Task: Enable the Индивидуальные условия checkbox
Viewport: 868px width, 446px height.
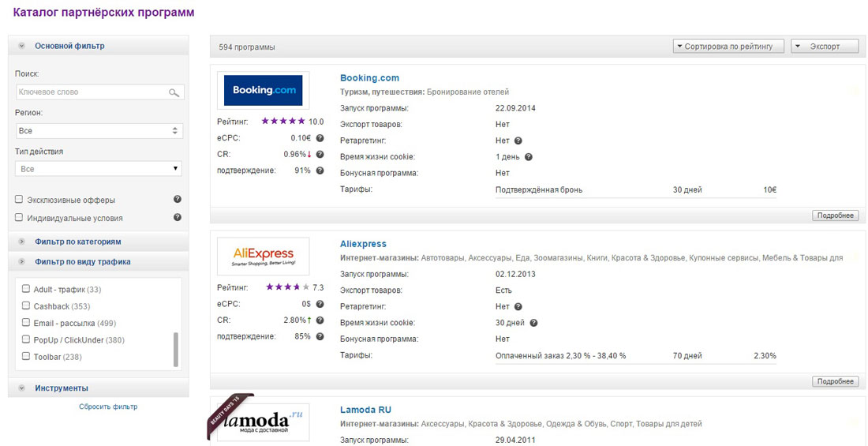Action: coord(20,218)
